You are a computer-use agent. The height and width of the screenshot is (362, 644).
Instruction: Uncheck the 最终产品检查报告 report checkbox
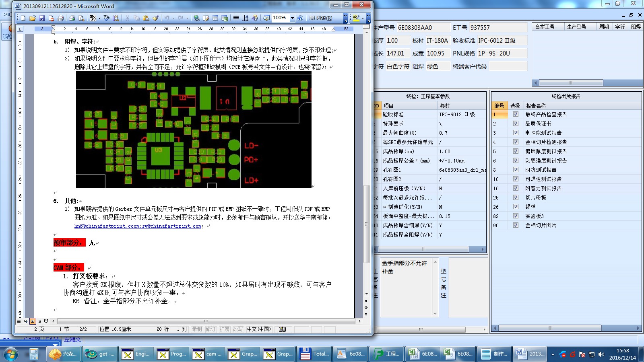click(x=516, y=114)
